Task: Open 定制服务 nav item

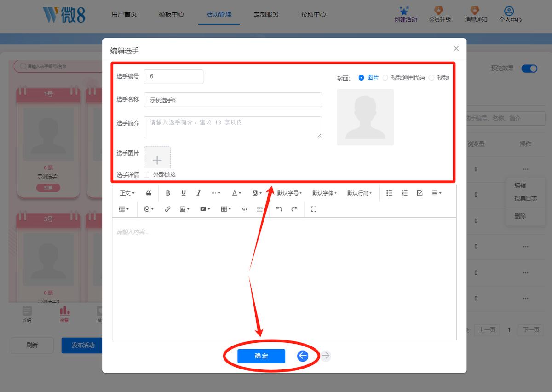Action: pyautogui.click(x=266, y=14)
